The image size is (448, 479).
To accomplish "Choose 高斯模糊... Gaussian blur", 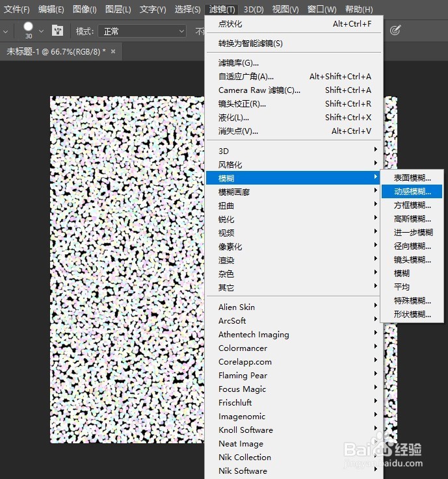I will coord(412,219).
